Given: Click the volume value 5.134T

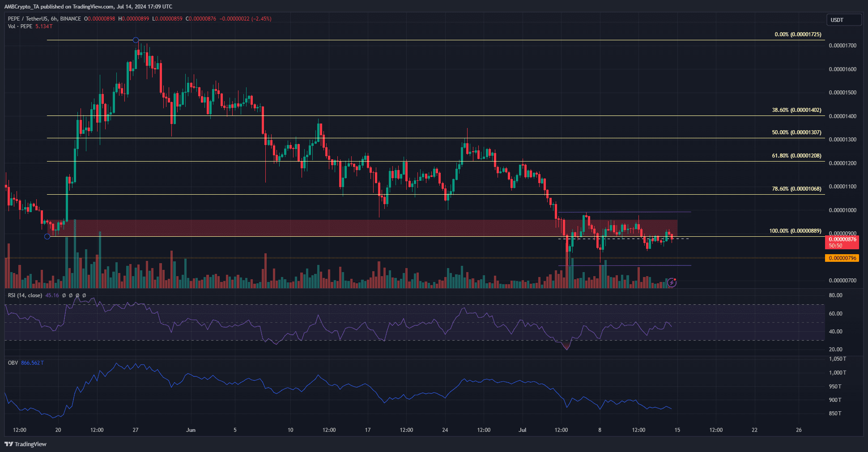Looking at the screenshot, I should [44, 26].
